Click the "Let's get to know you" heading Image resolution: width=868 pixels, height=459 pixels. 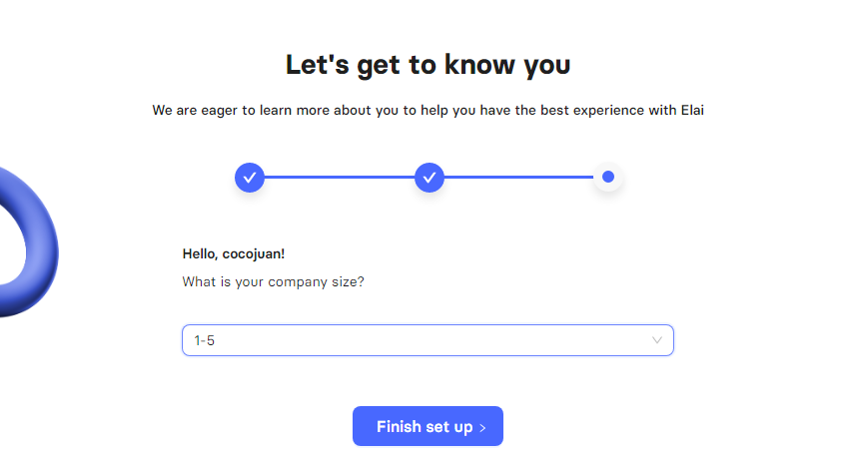[x=428, y=65]
